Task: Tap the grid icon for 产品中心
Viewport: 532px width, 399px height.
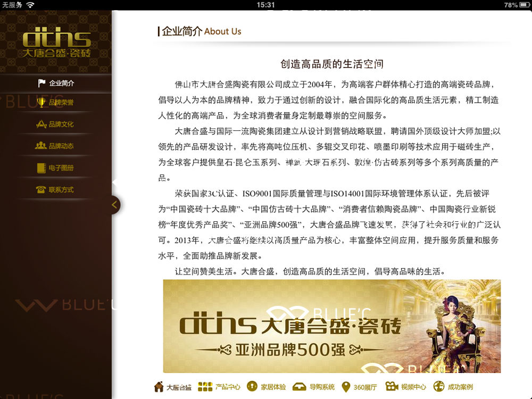Action: 205,386
